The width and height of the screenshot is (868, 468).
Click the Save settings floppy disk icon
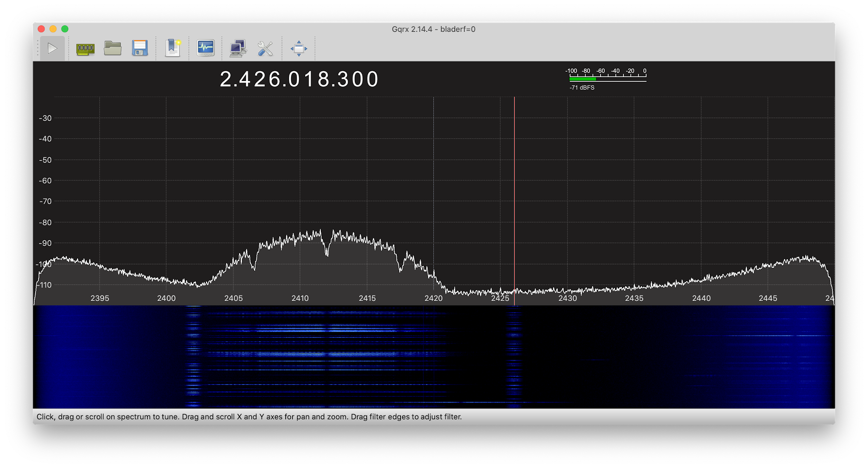tap(139, 48)
